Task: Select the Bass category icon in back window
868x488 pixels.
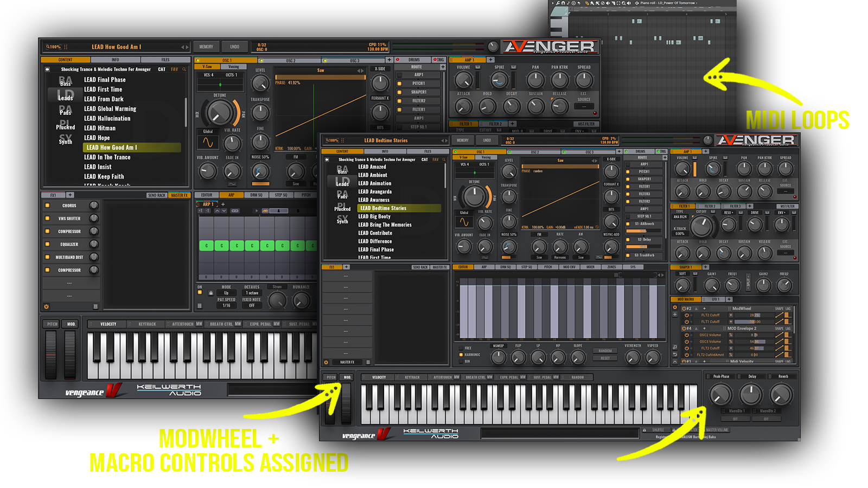Action: [65, 81]
